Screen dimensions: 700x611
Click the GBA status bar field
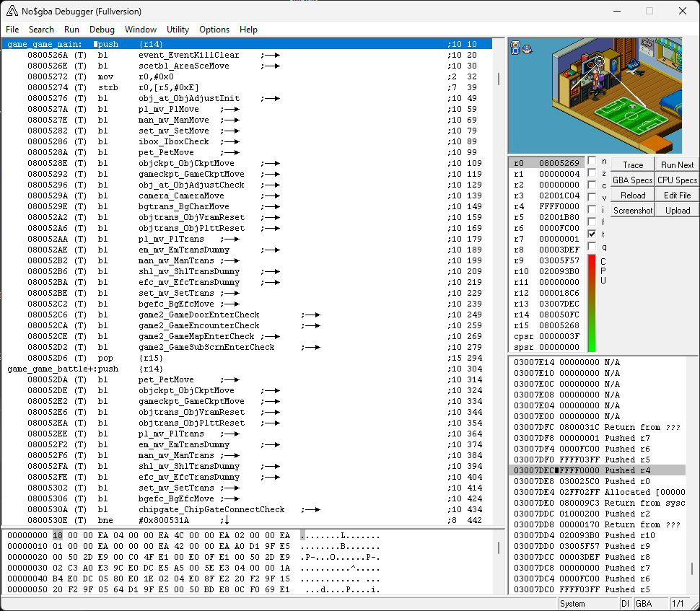pyautogui.click(x=651, y=603)
